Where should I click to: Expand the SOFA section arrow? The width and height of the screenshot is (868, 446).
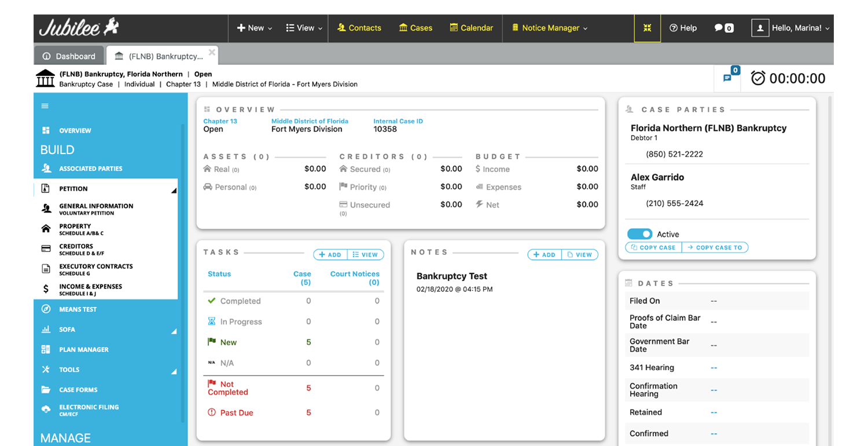coord(174,332)
